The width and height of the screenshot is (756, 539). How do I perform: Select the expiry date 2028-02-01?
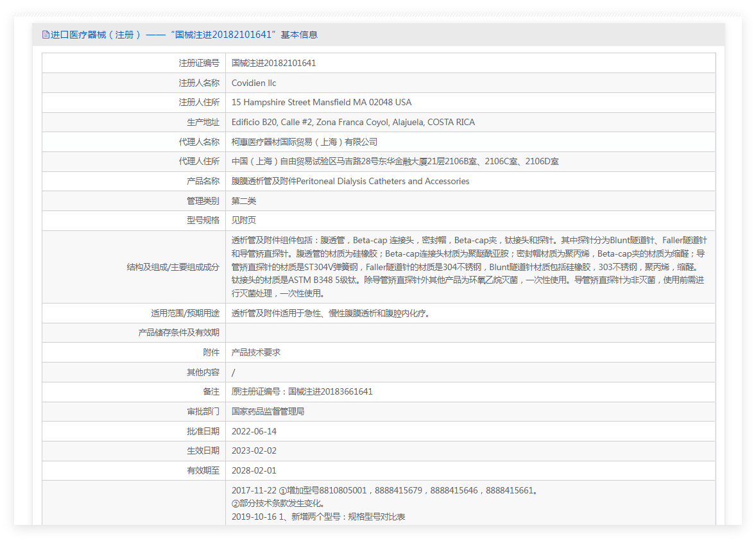pos(253,470)
